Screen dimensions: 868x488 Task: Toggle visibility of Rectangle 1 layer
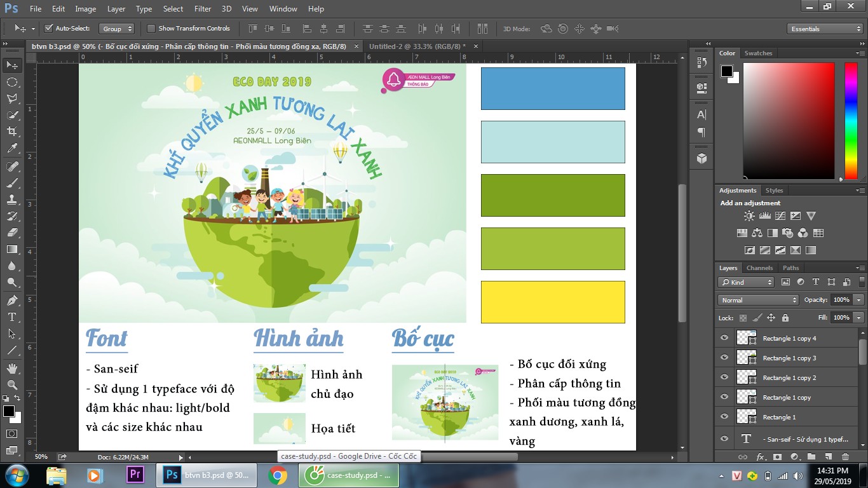pos(724,417)
